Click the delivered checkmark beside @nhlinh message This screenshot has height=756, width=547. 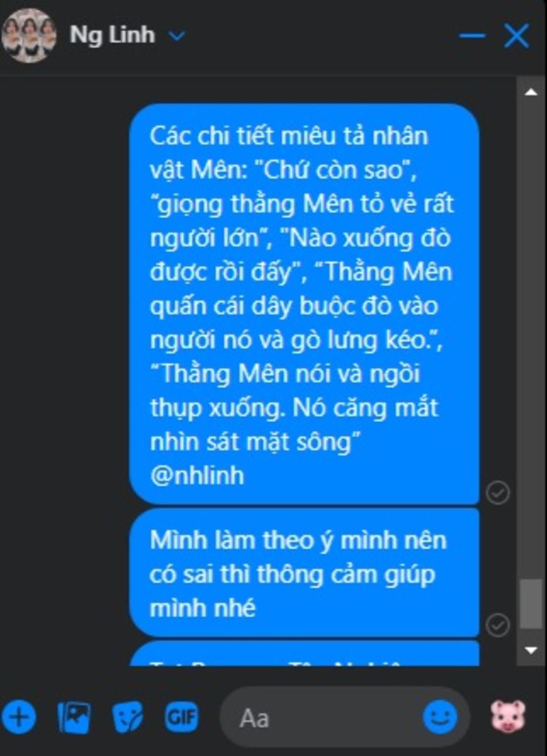pyautogui.click(x=497, y=492)
